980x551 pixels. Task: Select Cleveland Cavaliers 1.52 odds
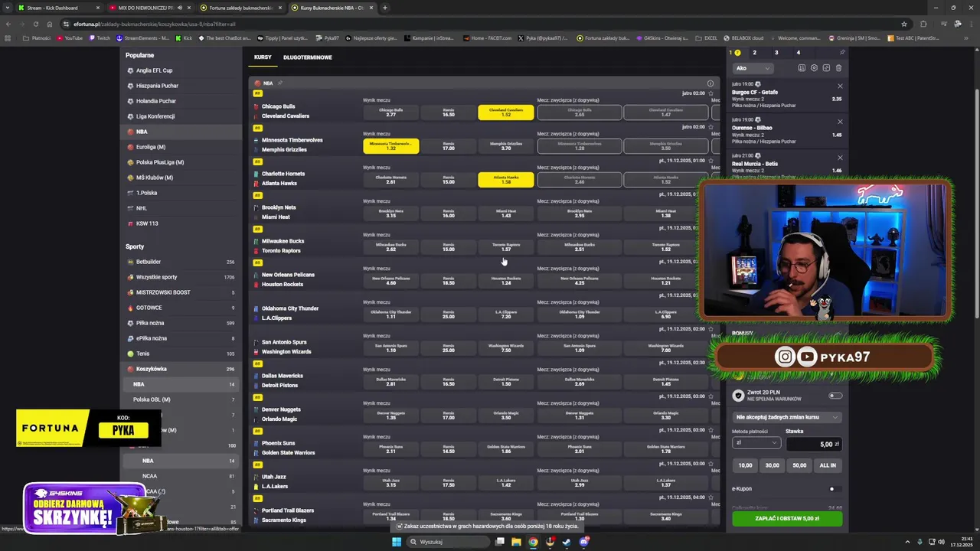(506, 112)
